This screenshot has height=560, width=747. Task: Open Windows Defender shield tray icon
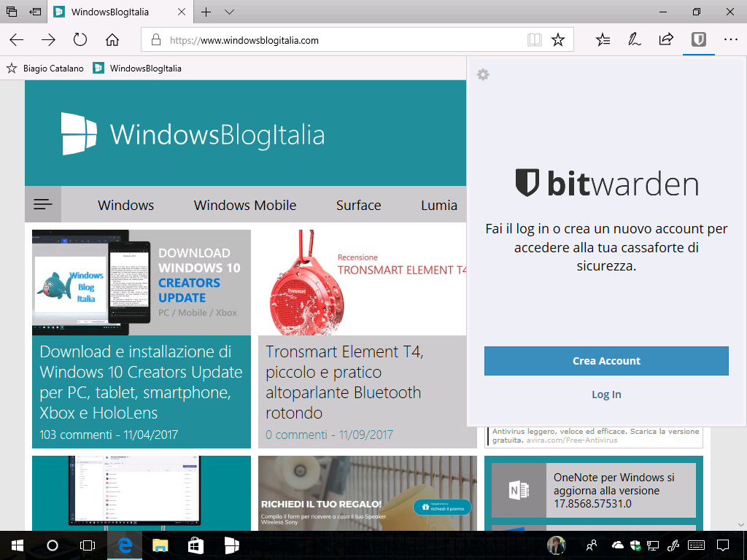(x=635, y=545)
